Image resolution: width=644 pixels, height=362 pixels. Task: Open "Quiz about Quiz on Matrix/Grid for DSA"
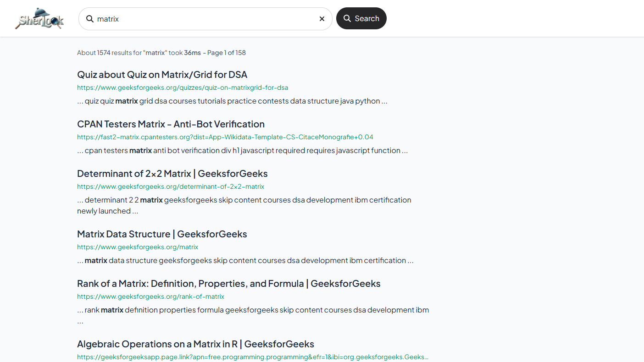pos(162,75)
